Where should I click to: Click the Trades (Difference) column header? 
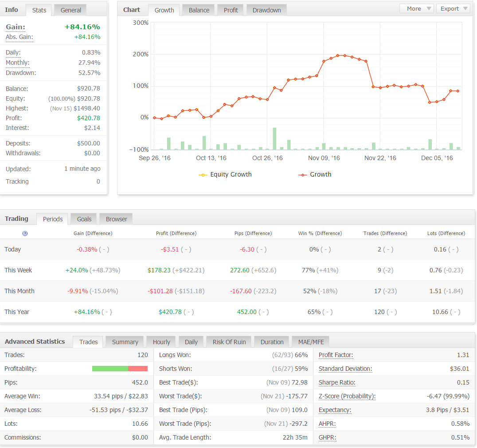point(385,233)
